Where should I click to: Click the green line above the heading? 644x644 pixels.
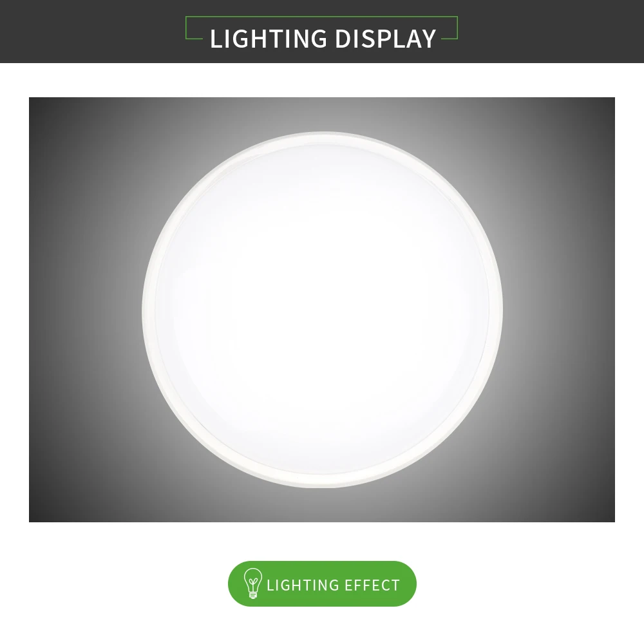pyautogui.click(x=321, y=17)
